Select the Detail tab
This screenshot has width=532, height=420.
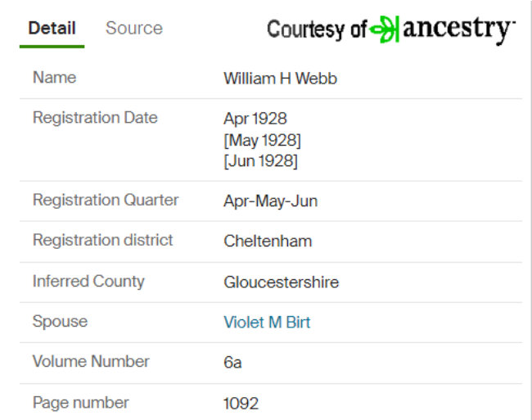(52, 28)
